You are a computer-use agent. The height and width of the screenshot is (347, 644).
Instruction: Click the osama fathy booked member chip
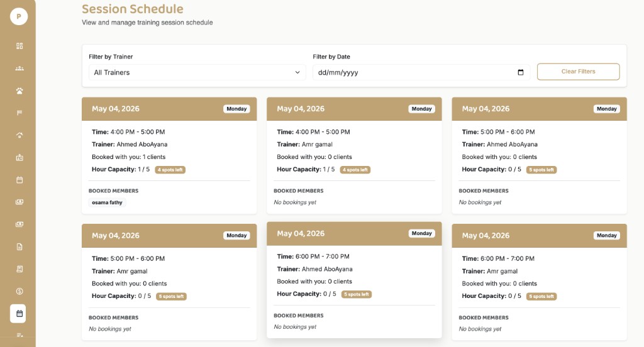click(107, 202)
